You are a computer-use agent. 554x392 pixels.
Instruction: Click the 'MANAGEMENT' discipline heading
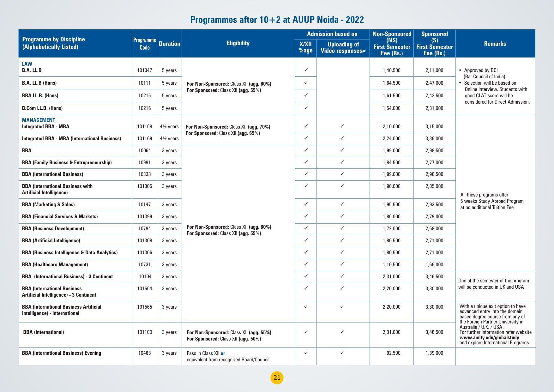(39, 120)
